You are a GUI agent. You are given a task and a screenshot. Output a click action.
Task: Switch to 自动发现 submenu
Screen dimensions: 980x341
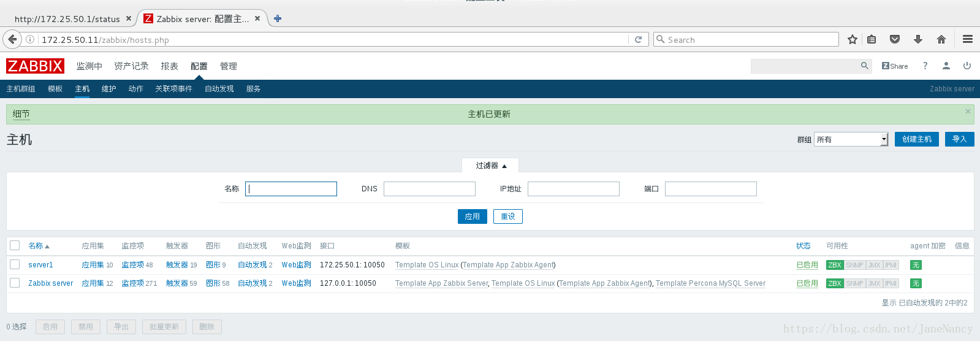pyautogui.click(x=219, y=89)
